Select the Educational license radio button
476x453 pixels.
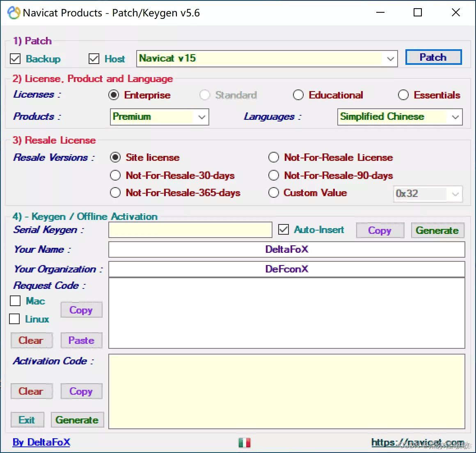[x=298, y=95]
